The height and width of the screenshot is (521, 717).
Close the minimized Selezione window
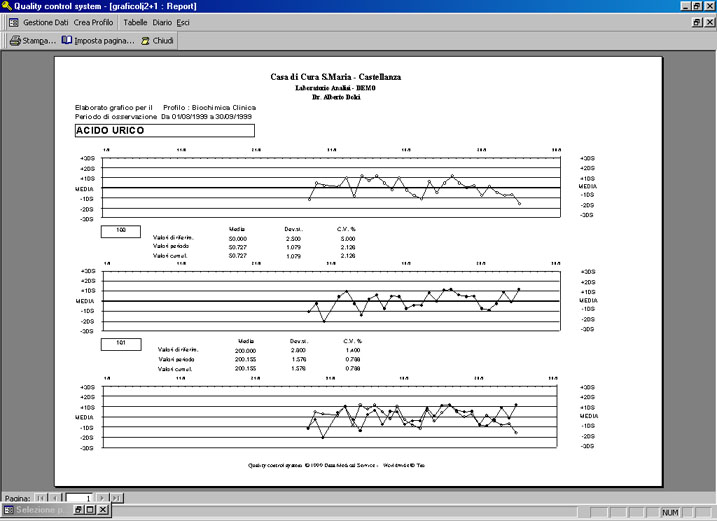103,510
